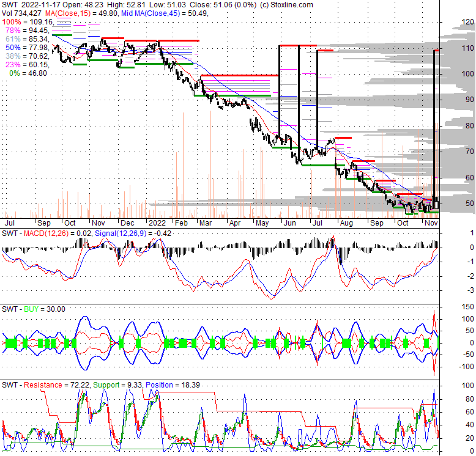Click the 0% = 46.80 Fibonacci level
The height and width of the screenshot is (456, 476).
28,73
